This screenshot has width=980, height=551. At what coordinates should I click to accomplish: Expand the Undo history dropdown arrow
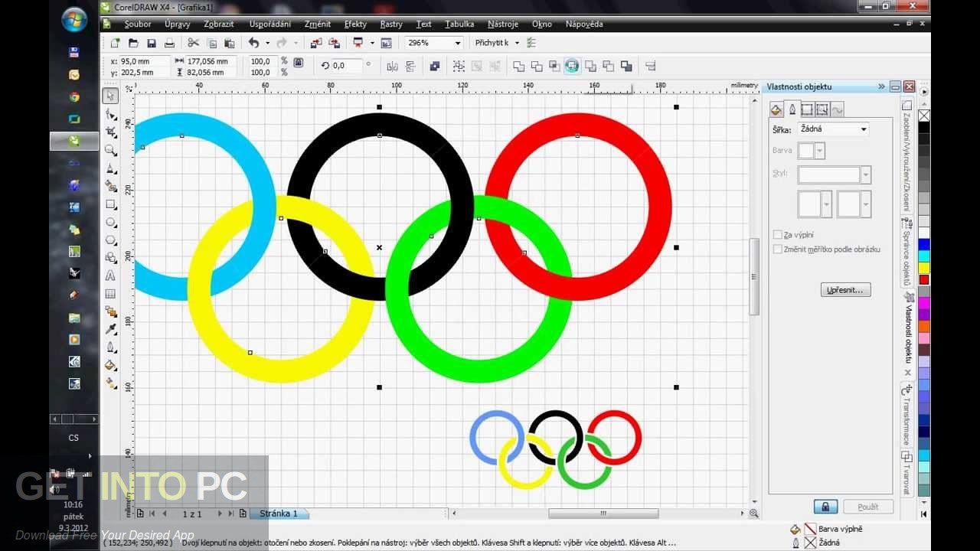click(266, 43)
